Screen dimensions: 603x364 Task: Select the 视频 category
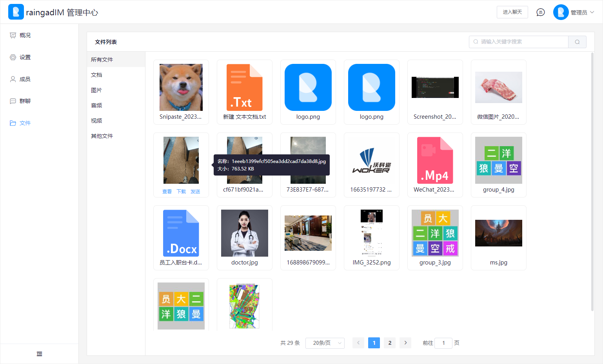tap(116, 121)
